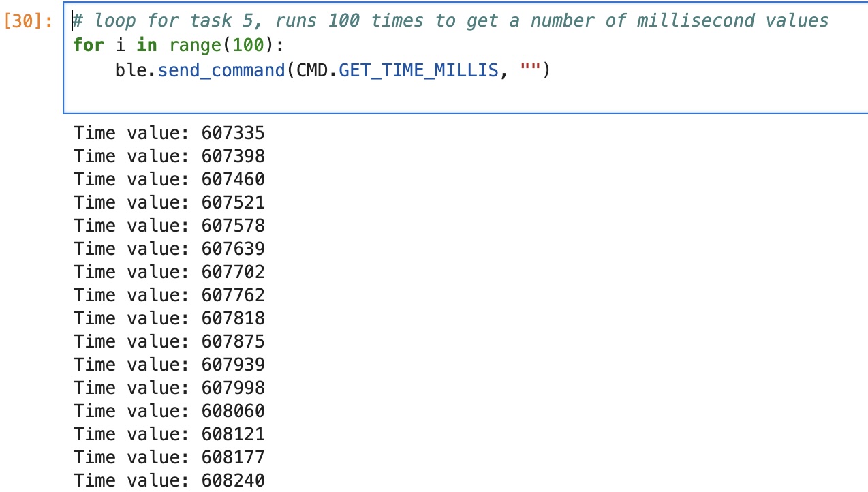868x492 pixels.
Task: Click the CMD object reference
Action: tap(311, 70)
